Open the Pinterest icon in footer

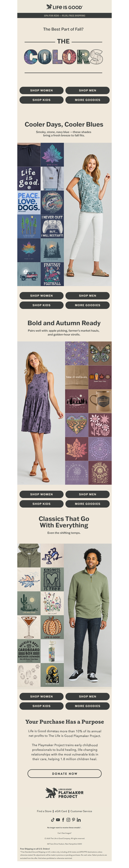tap(73, 819)
